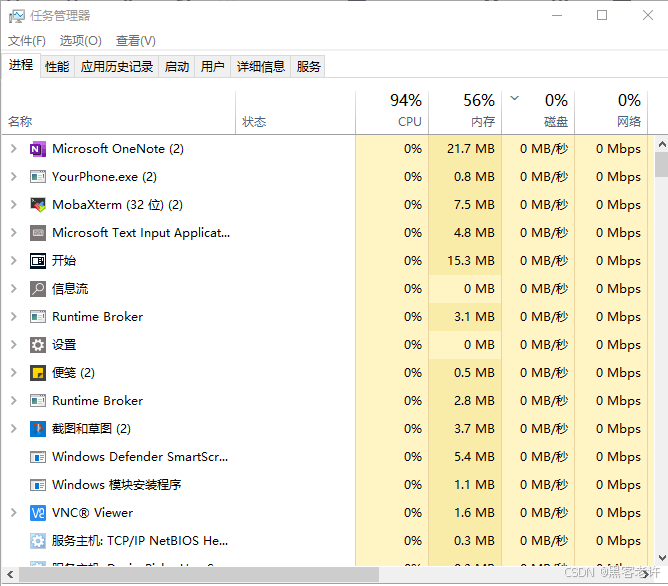This screenshot has width=668, height=586.
Task: Click the MobaXterm process icon
Action: (38, 205)
